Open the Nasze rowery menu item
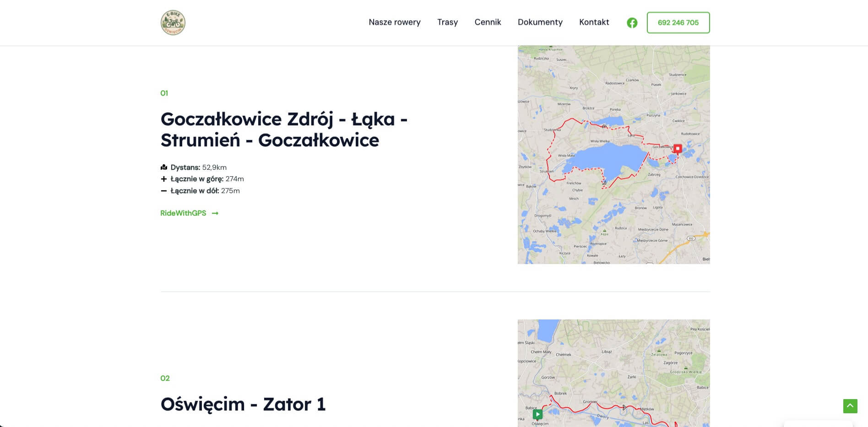 coord(394,22)
